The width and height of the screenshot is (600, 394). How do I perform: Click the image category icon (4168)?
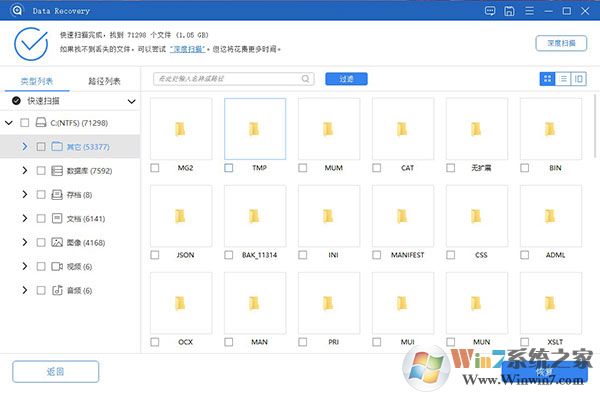click(57, 242)
